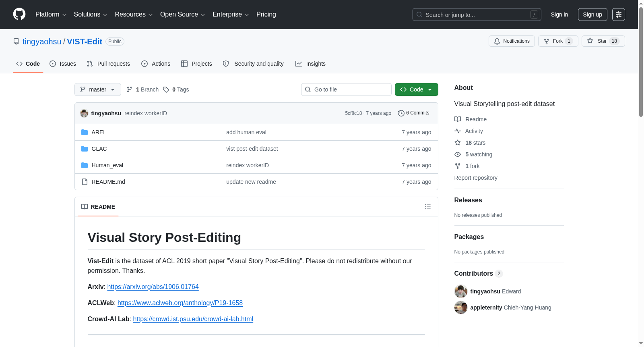Viewport: 644px width, 347px height.
Task: Open the 'reindex workerID' latest commit message
Action: pyautogui.click(x=146, y=113)
